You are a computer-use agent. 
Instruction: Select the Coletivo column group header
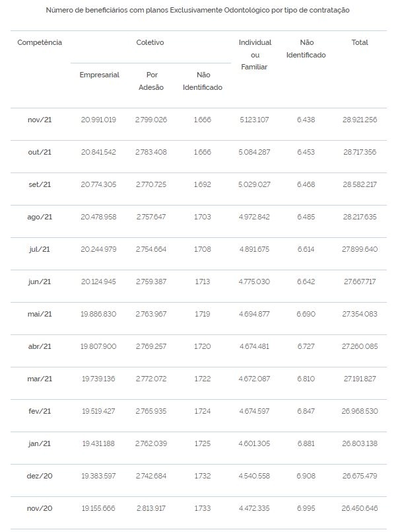pyautogui.click(x=150, y=42)
